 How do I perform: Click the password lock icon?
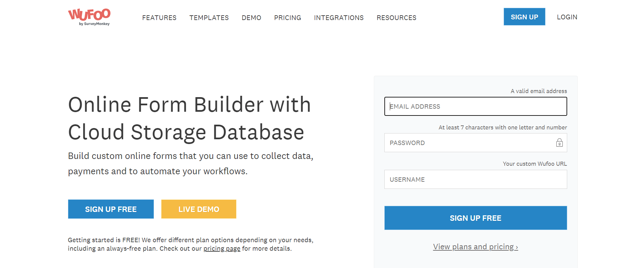tap(559, 143)
